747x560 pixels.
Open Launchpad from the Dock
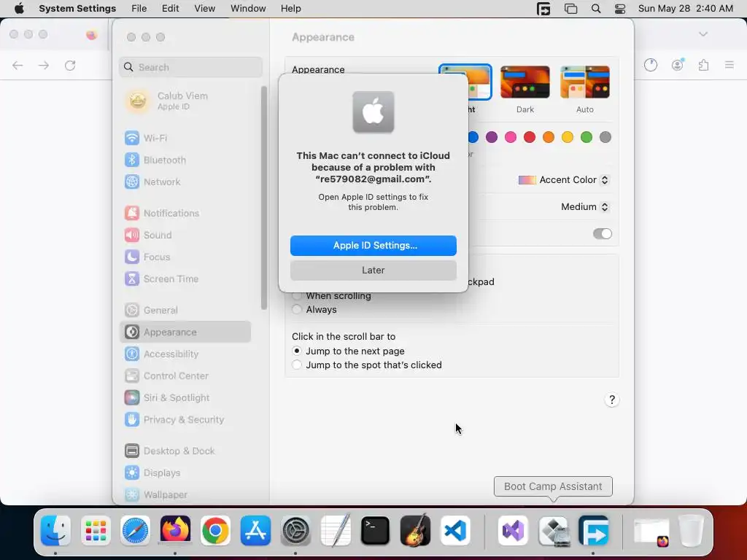[96, 531]
